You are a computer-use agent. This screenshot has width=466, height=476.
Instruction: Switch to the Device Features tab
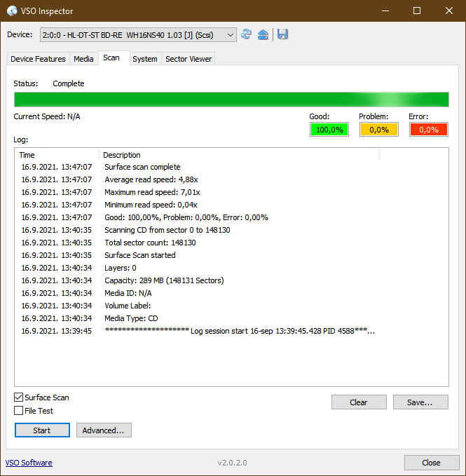tap(38, 59)
